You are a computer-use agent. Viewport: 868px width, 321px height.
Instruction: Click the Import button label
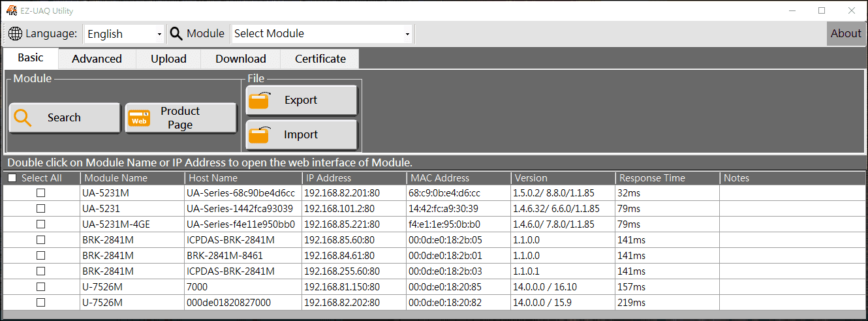[x=301, y=135]
